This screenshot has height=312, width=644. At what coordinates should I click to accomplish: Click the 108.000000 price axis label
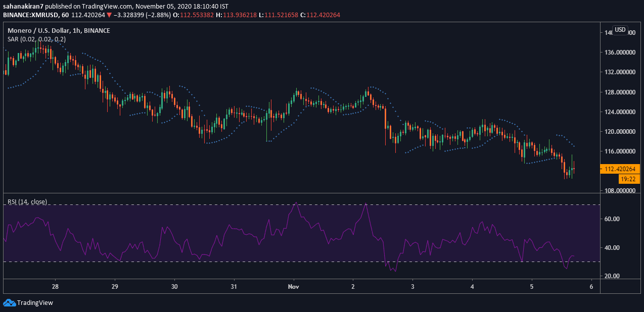620,191
